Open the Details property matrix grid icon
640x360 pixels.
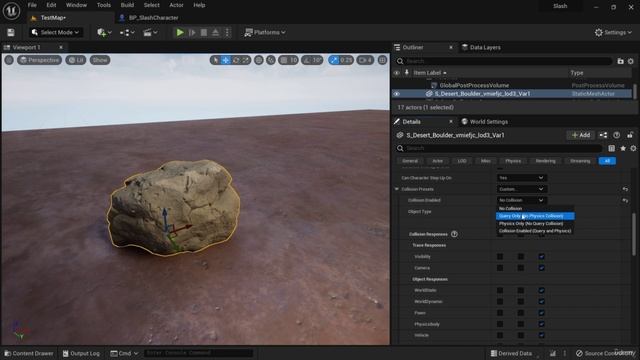611,148
